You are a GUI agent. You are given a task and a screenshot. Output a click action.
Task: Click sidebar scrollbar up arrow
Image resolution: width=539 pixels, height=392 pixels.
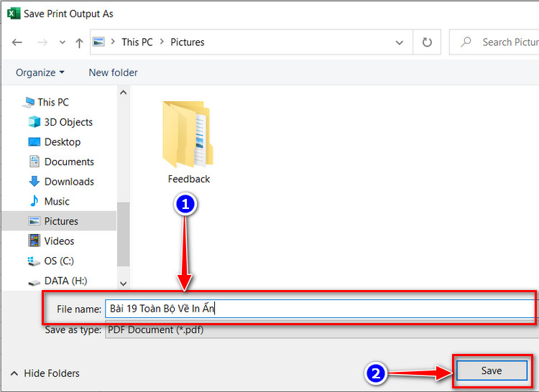(x=123, y=93)
